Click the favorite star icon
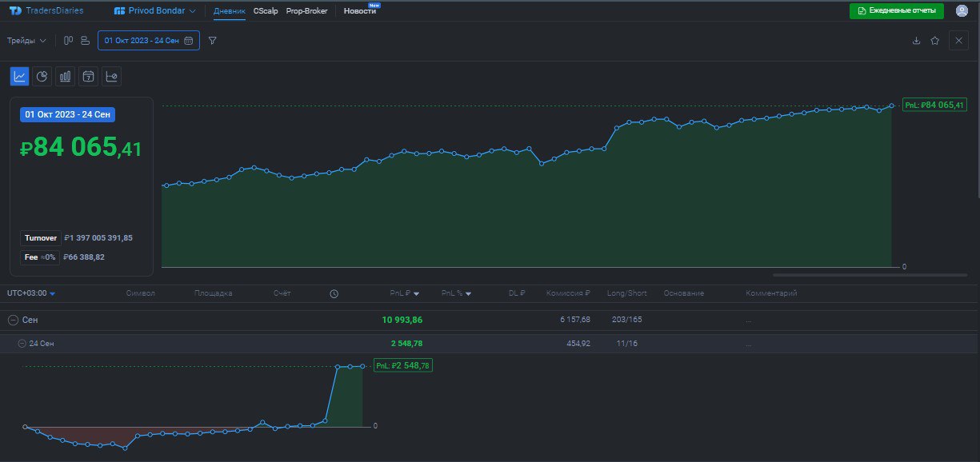The width and height of the screenshot is (980, 462). tap(934, 40)
